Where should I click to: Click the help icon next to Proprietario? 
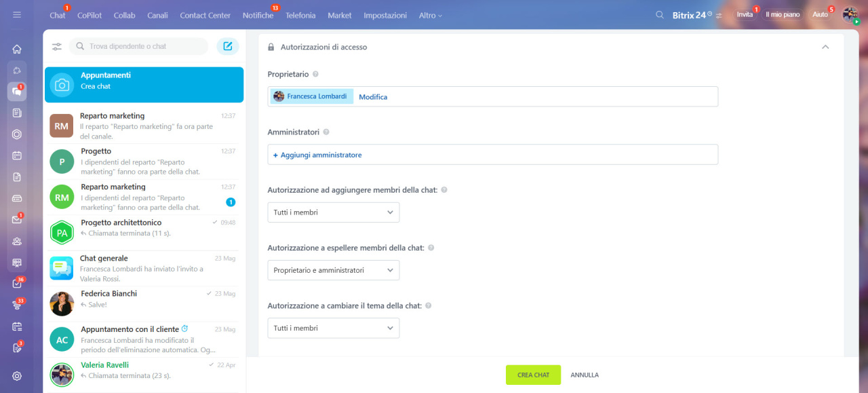pos(315,74)
